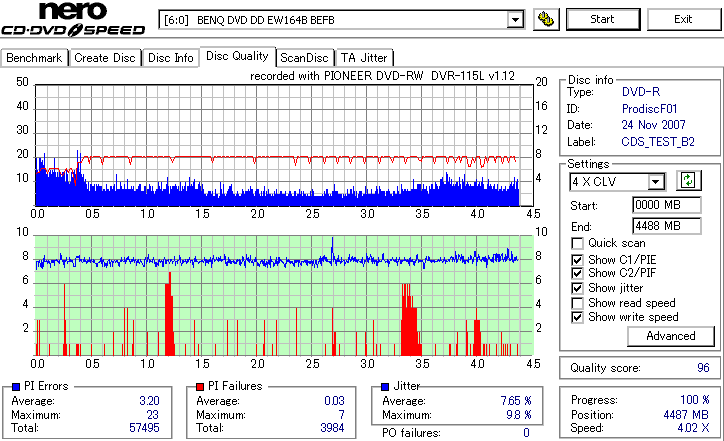
Task: Click the Position value 4487 MB
Action: (686, 415)
